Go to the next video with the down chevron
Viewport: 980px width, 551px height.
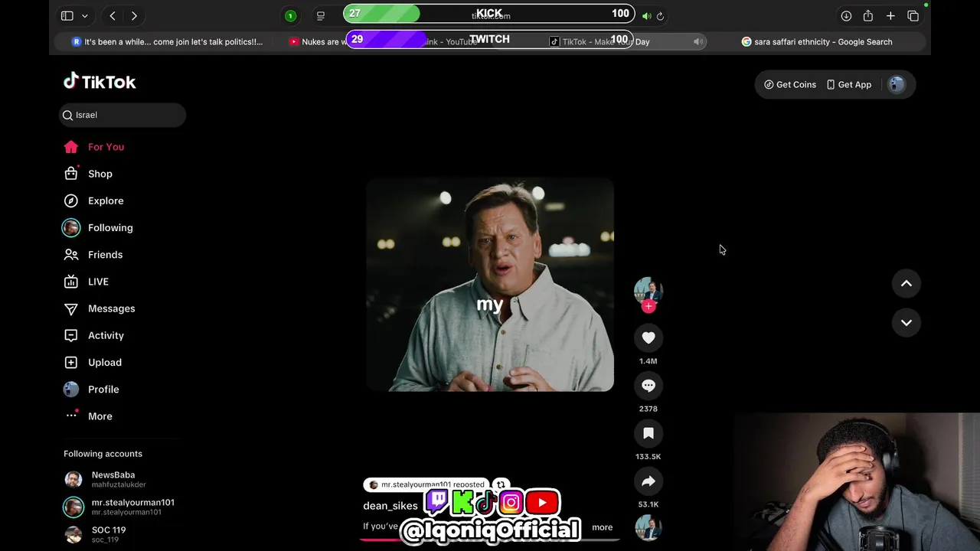click(906, 322)
